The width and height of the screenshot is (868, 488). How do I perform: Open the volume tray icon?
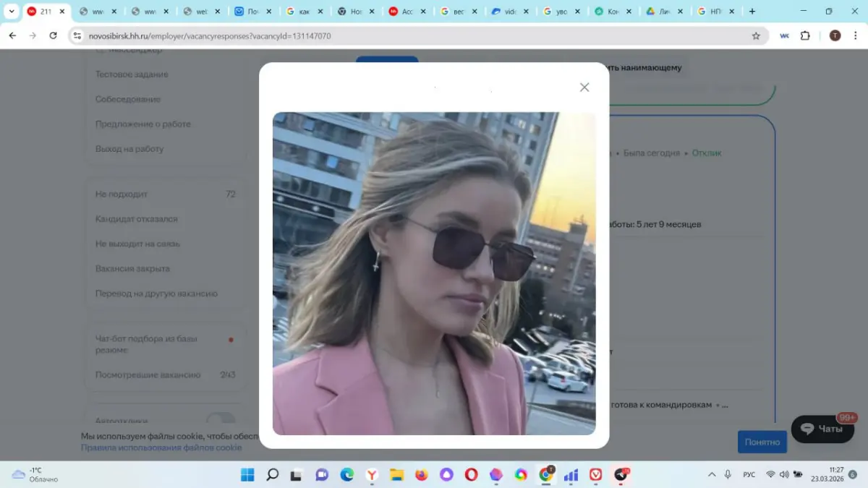click(783, 475)
